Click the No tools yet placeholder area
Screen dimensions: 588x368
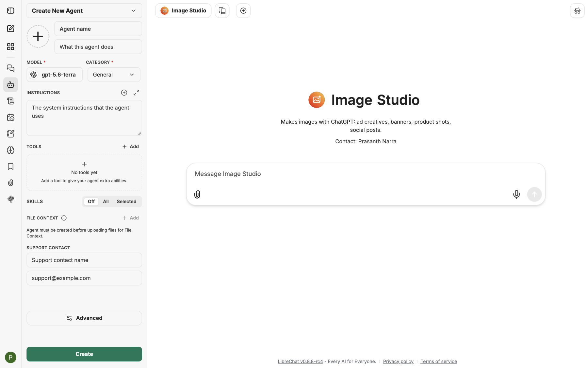click(x=84, y=172)
